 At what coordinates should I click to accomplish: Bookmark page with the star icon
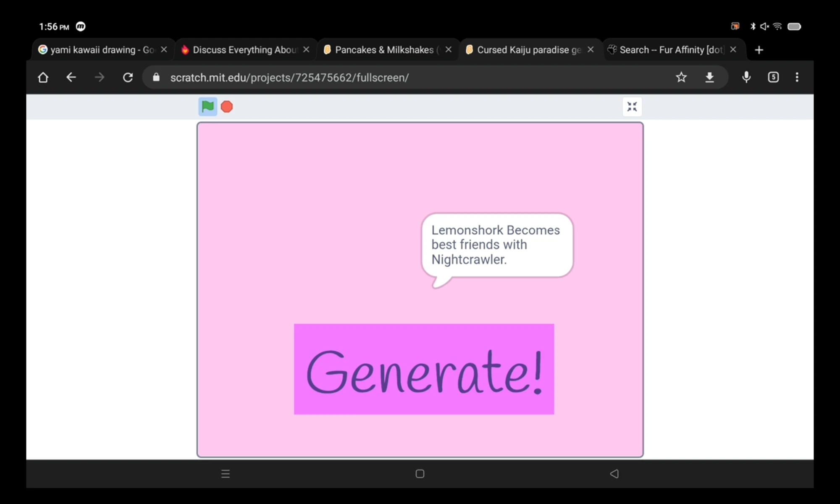click(681, 77)
